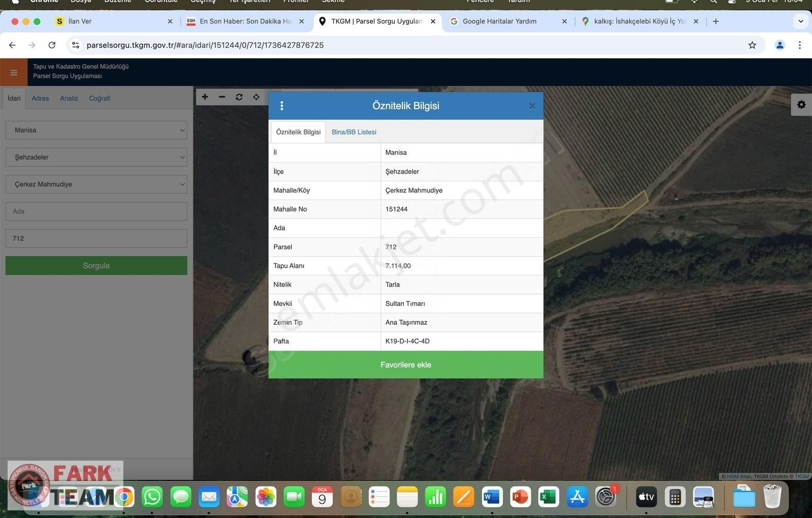Image resolution: width=812 pixels, height=518 pixels.
Task: Click the HGM Atlas attribution link
Action: 738,476
